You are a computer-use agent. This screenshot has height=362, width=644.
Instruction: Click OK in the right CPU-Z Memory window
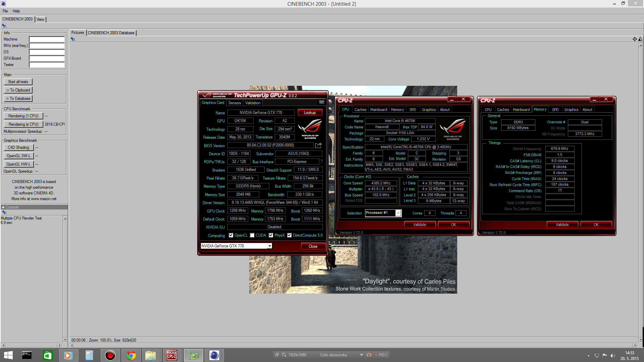coord(596,225)
